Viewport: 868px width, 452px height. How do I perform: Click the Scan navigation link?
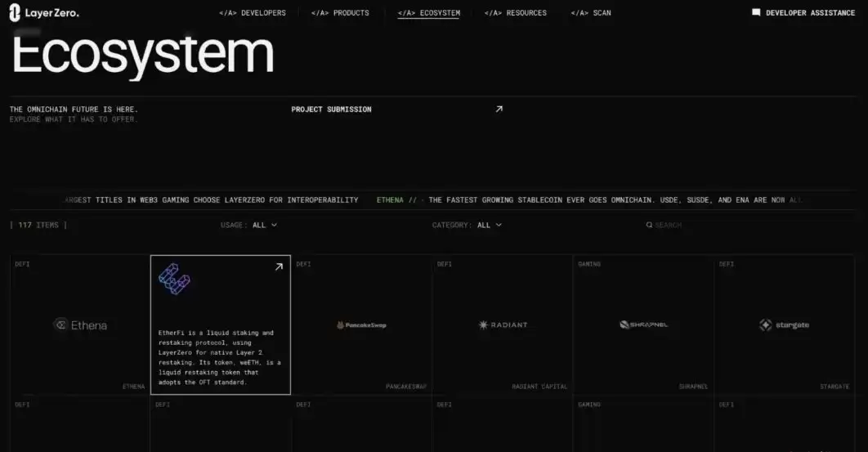coord(590,13)
